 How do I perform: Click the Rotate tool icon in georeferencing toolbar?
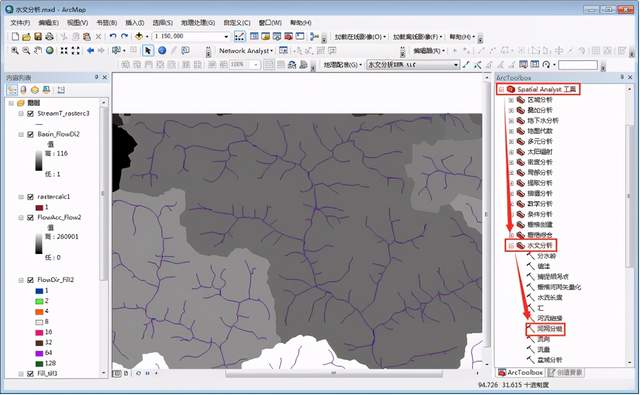coord(547,64)
